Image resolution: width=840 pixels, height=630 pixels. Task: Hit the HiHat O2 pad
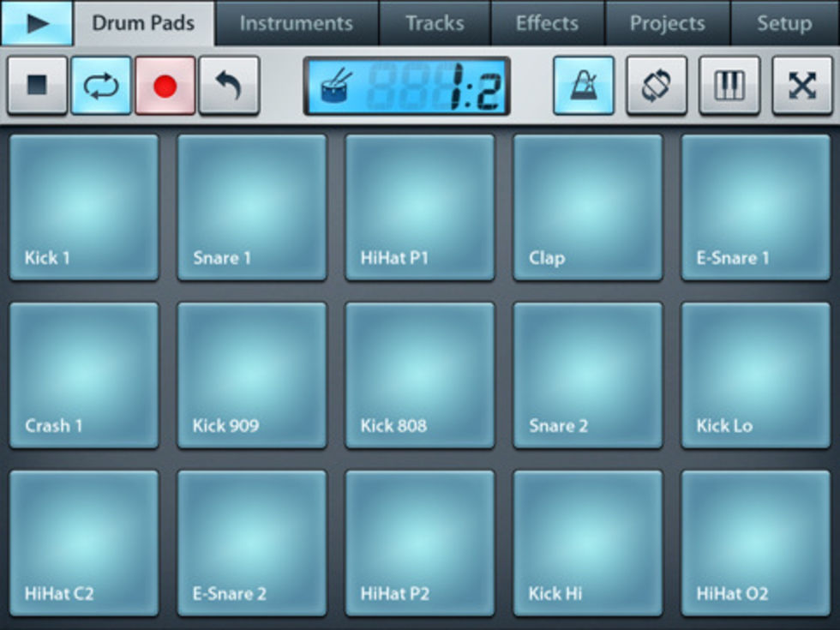(756, 543)
